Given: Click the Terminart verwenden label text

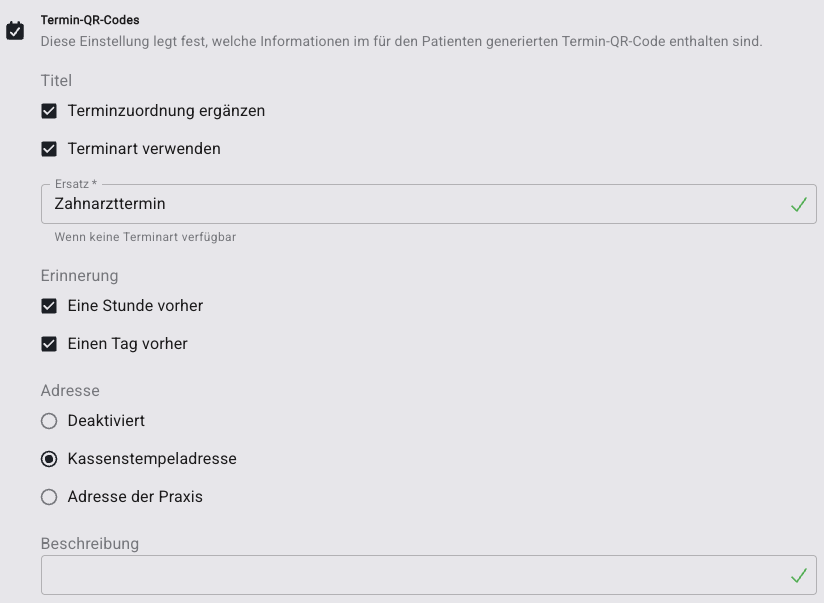Looking at the screenshot, I should [x=144, y=149].
